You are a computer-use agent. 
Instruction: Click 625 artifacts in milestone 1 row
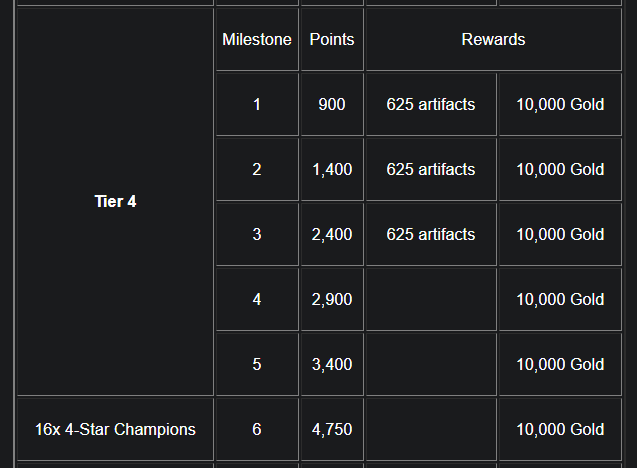click(x=431, y=104)
